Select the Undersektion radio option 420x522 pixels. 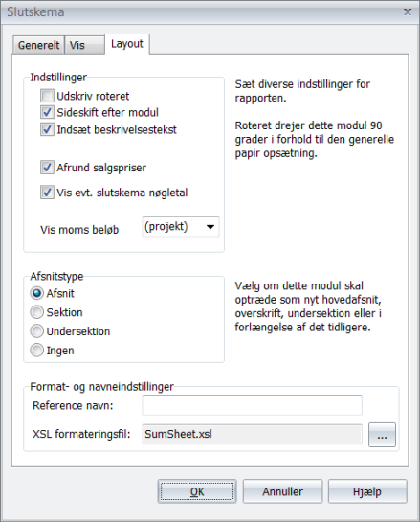[x=36, y=331]
